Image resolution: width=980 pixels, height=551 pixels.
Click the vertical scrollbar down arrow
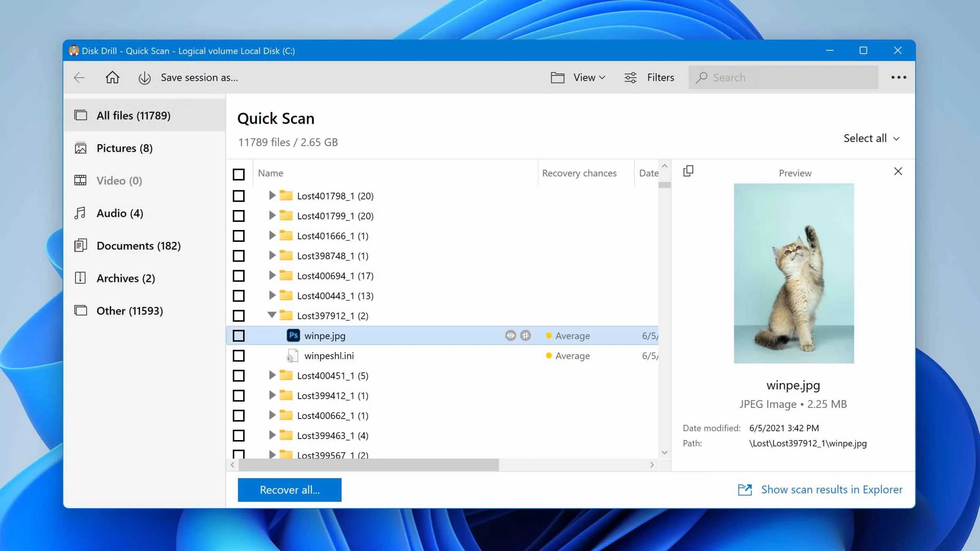[665, 453]
